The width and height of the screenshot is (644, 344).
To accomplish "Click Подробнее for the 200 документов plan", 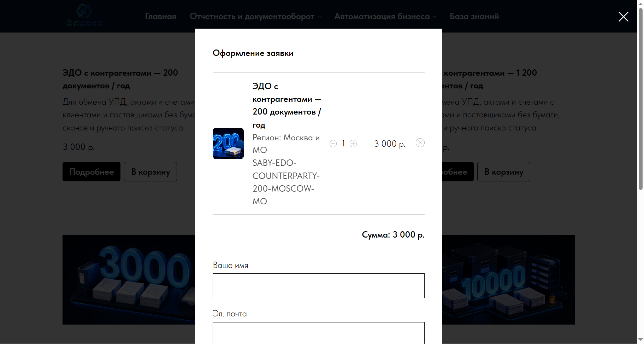I will tap(91, 172).
